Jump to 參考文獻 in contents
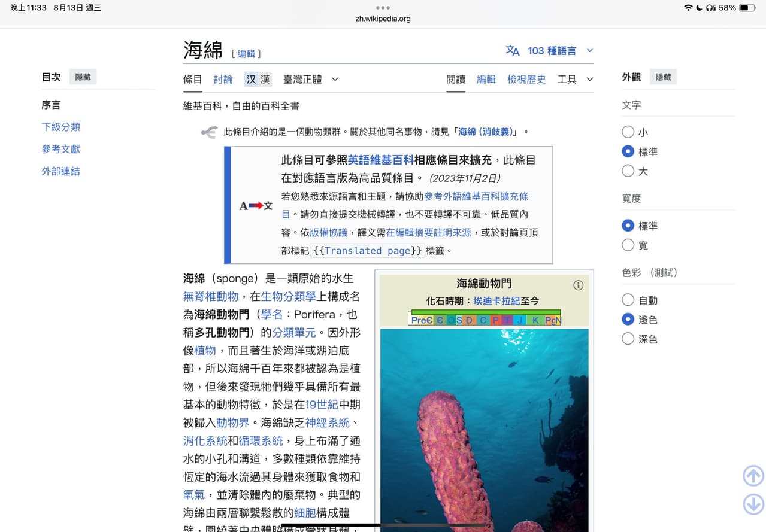The width and height of the screenshot is (766, 532). tap(60, 149)
